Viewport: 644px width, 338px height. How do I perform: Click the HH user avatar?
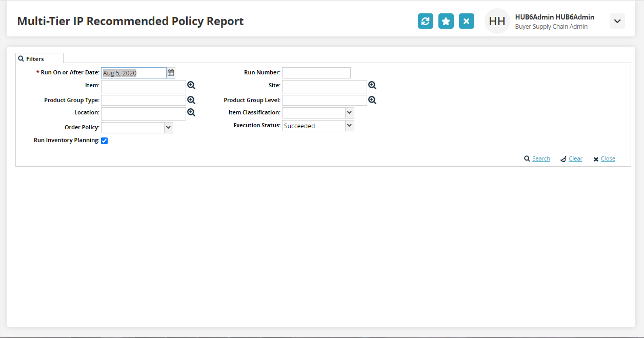click(497, 21)
